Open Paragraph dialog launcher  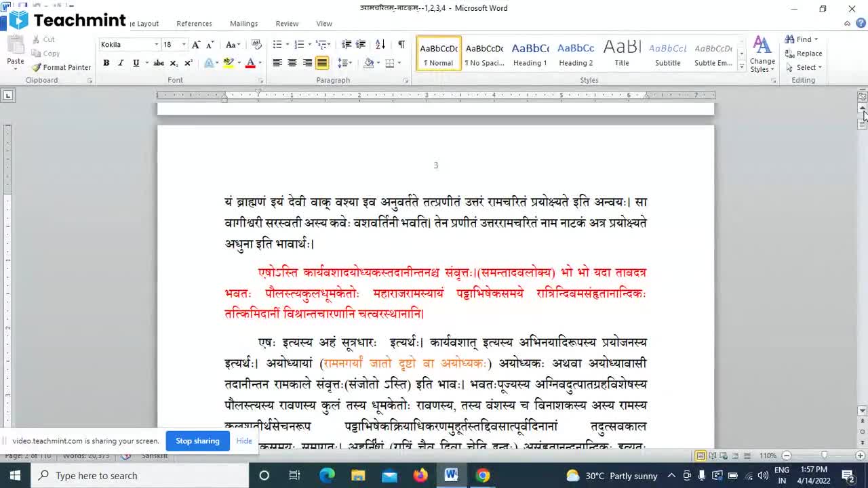coord(406,81)
